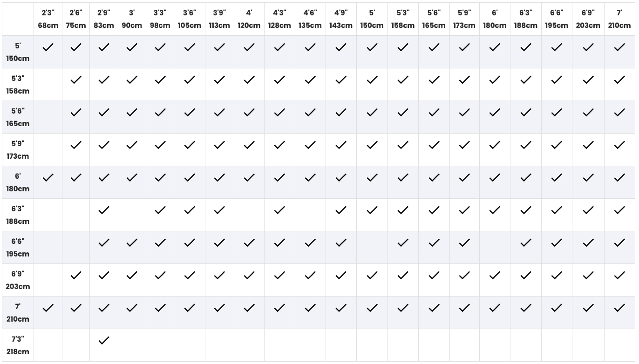Click the checkmark at 5' row, 7' column

619,47
